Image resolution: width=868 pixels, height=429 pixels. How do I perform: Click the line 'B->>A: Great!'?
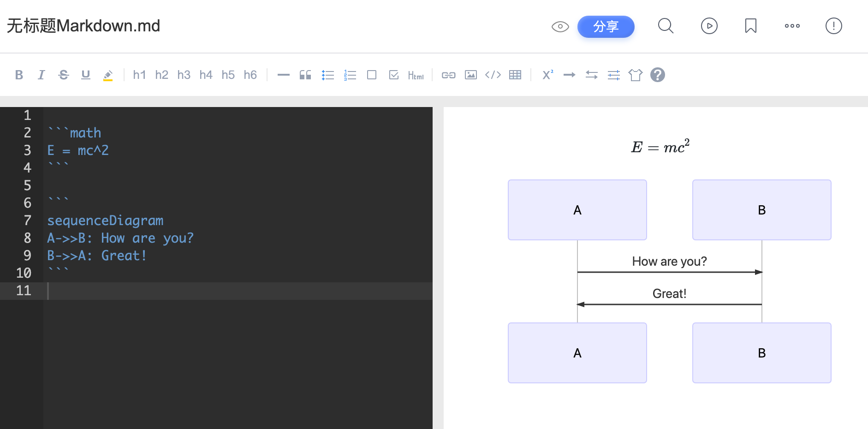[97, 256]
